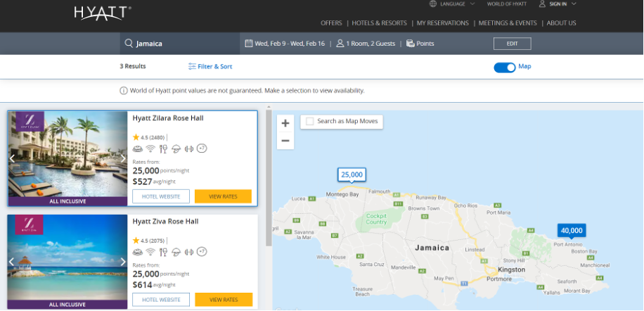View rates for Hyatt Zilara Rose Hall
644x311 pixels.
point(223,196)
